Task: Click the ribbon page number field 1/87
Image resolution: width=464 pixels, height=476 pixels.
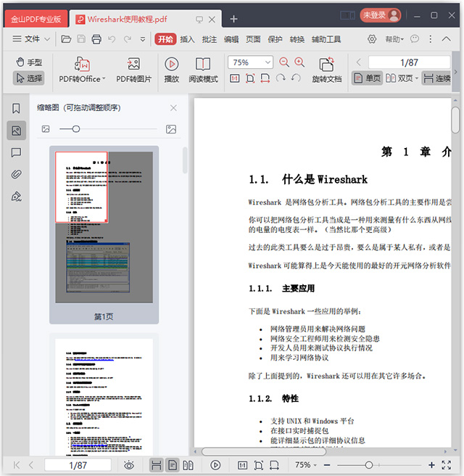Action: point(409,62)
